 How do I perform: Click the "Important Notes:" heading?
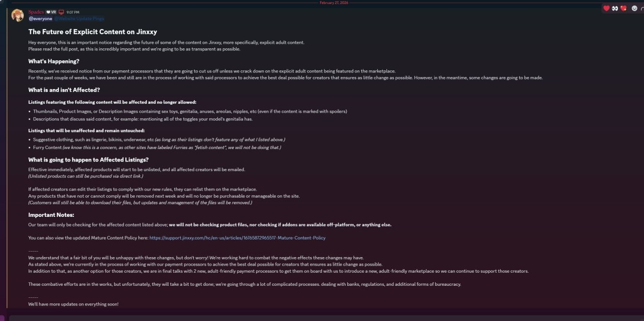pyautogui.click(x=51, y=215)
